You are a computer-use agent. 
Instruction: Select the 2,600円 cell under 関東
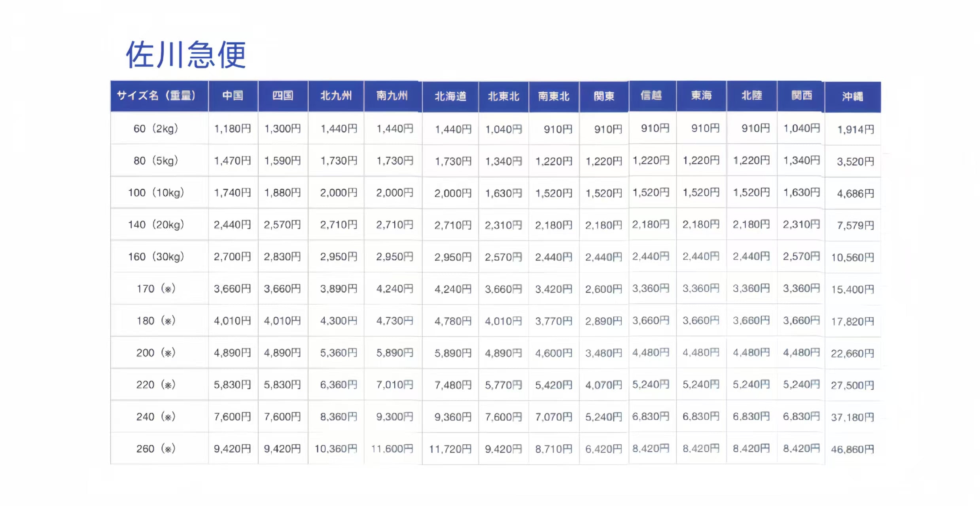pos(604,289)
